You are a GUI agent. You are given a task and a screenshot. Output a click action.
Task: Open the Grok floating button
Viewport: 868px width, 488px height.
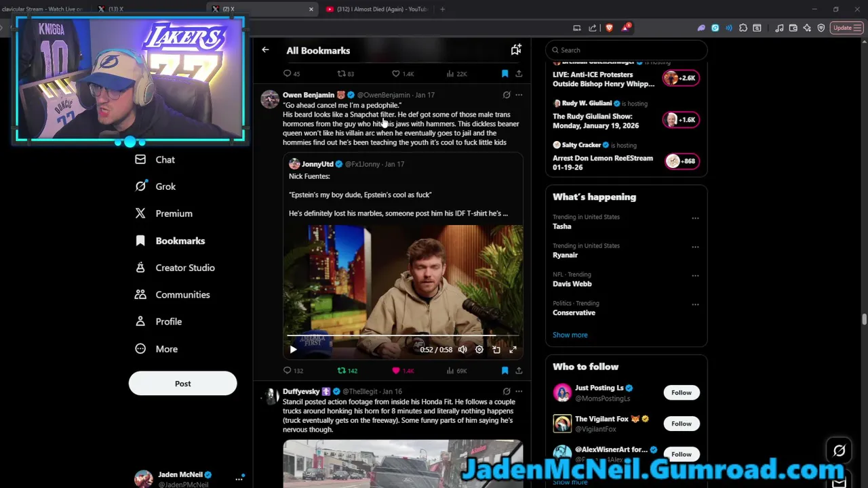click(839, 450)
